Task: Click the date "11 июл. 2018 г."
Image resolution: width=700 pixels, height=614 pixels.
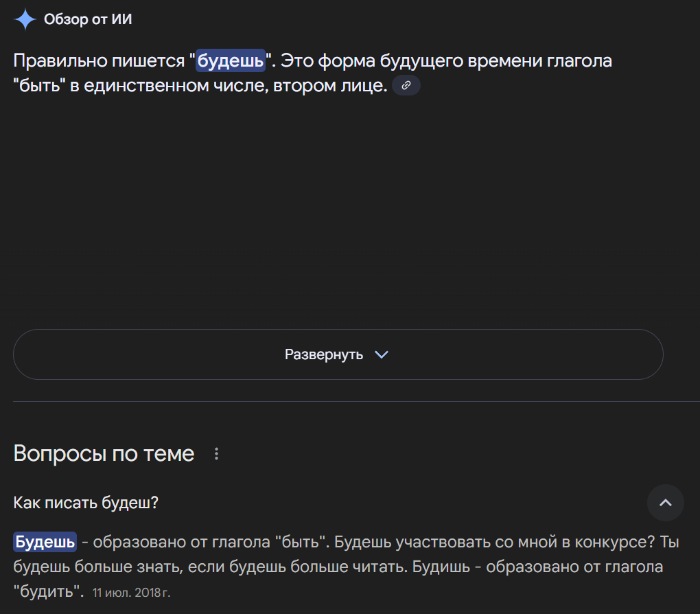Action: 131,592
